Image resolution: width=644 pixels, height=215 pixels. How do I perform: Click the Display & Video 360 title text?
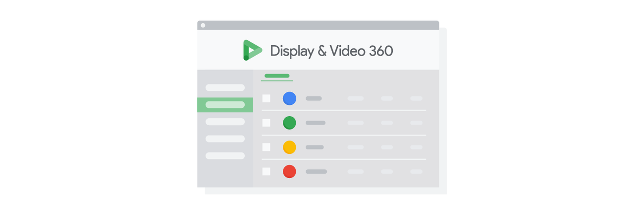pyautogui.click(x=331, y=51)
